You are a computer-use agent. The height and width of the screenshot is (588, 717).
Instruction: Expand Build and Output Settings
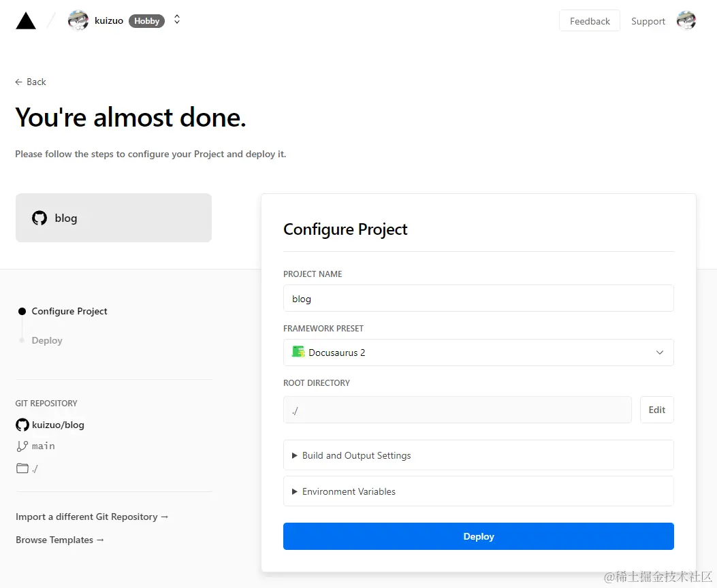(x=478, y=455)
